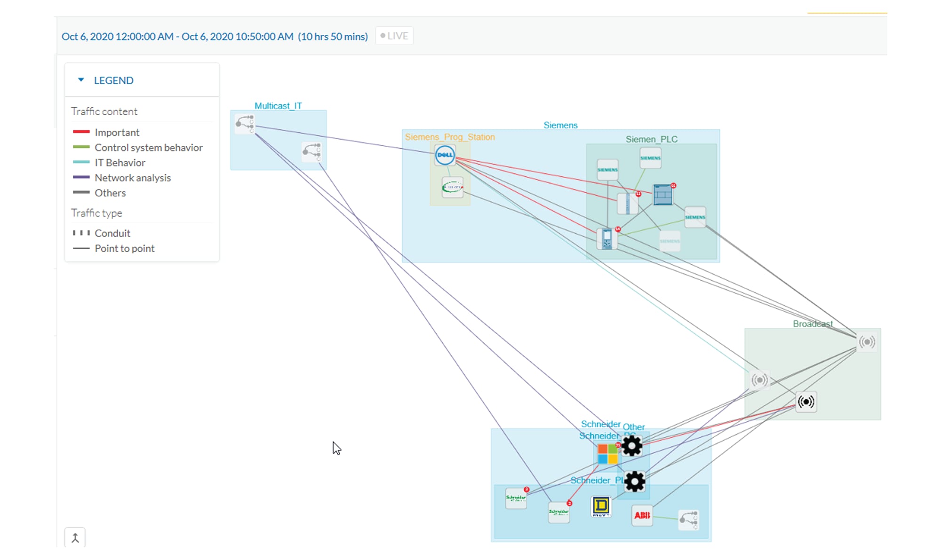Click the red Important line swatch
The width and height of the screenshot is (942, 560).
click(81, 132)
